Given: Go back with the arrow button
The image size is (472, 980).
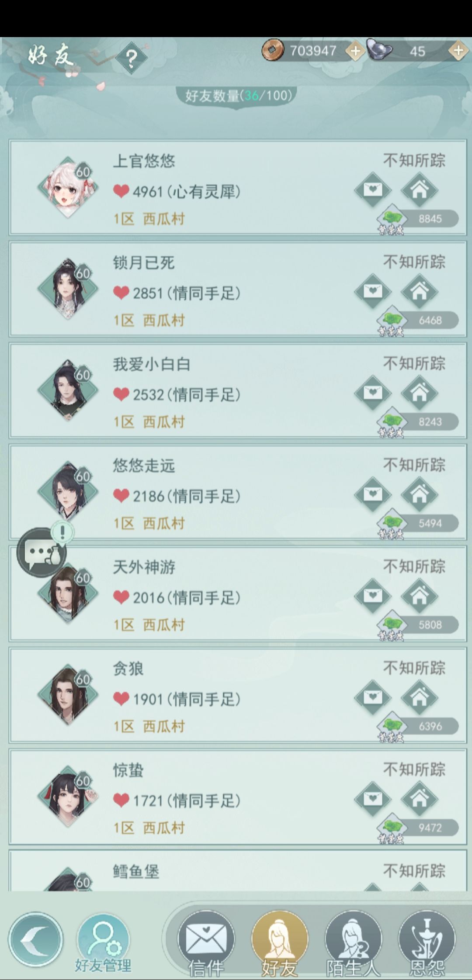Looking at the screenshot, I should pos(36,940).
